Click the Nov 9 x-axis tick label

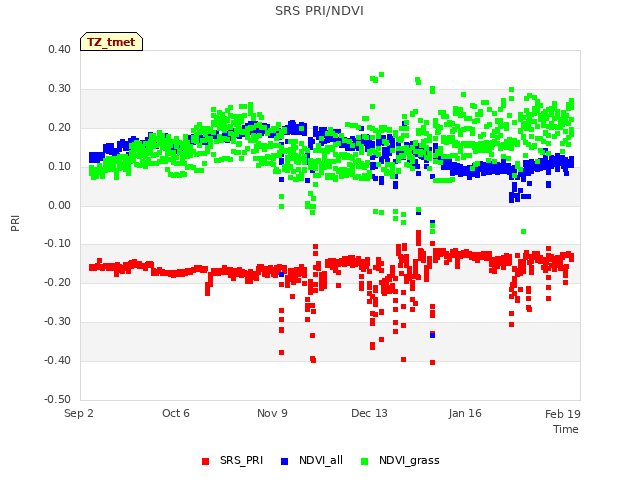pyautogui.click(x=272, y=413)
